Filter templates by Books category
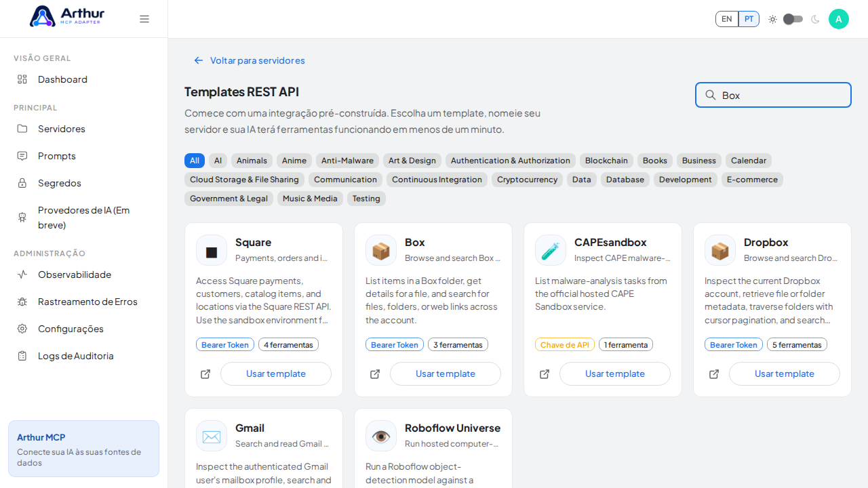The image size is (868, 488). (655, 161)
